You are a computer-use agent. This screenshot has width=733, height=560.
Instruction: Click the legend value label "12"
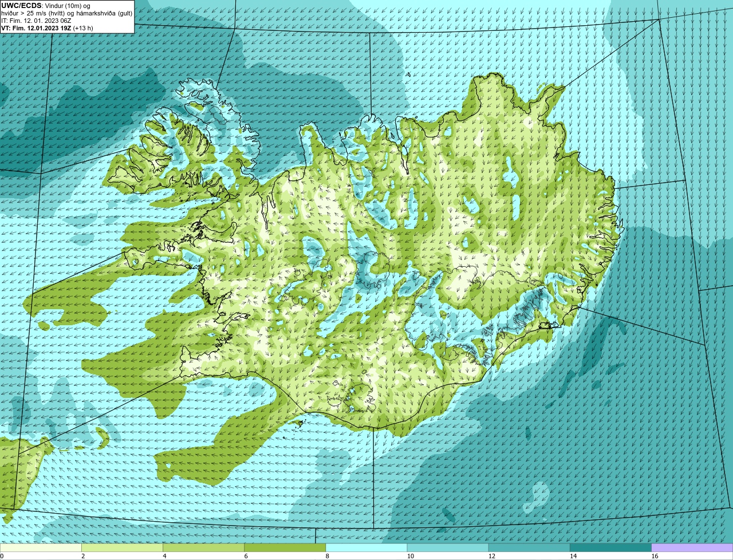coord(492,556)
